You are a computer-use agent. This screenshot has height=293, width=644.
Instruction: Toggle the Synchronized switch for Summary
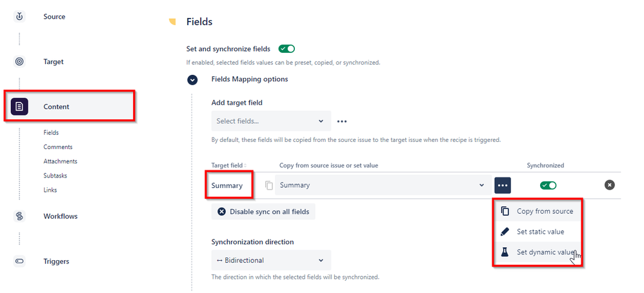click(x=548, y=185)
